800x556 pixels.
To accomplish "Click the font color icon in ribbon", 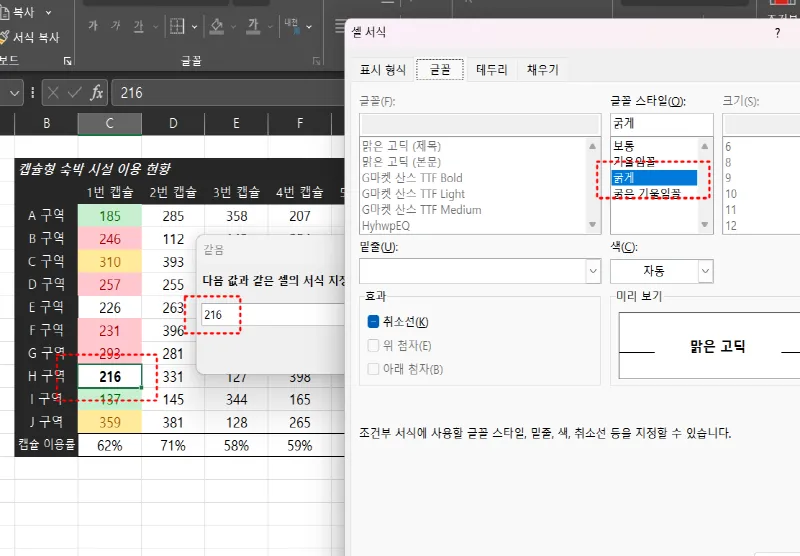I will pyautogui.click(x=253, y=26).
